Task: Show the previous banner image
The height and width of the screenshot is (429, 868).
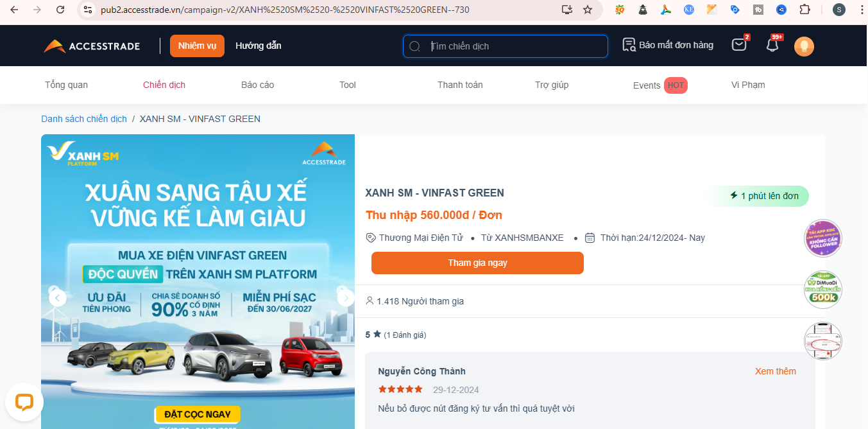Action: 58,298
